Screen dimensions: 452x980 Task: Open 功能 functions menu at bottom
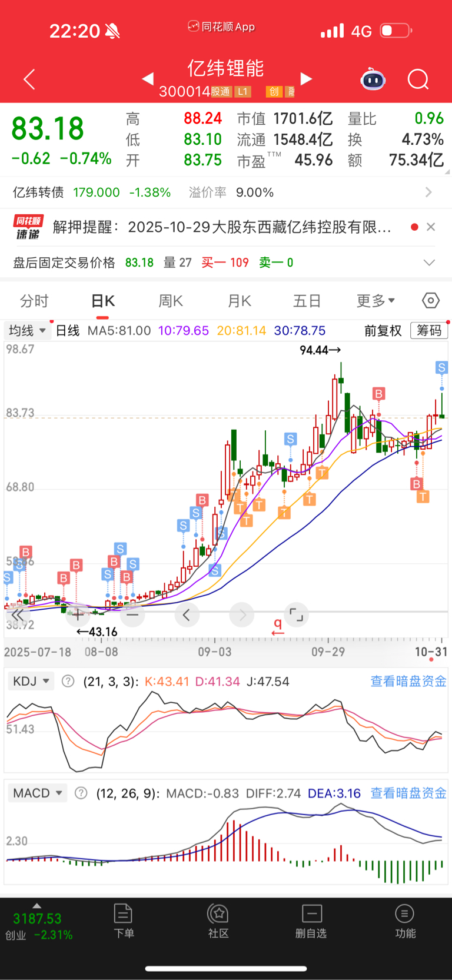click(x=405, y=921)
